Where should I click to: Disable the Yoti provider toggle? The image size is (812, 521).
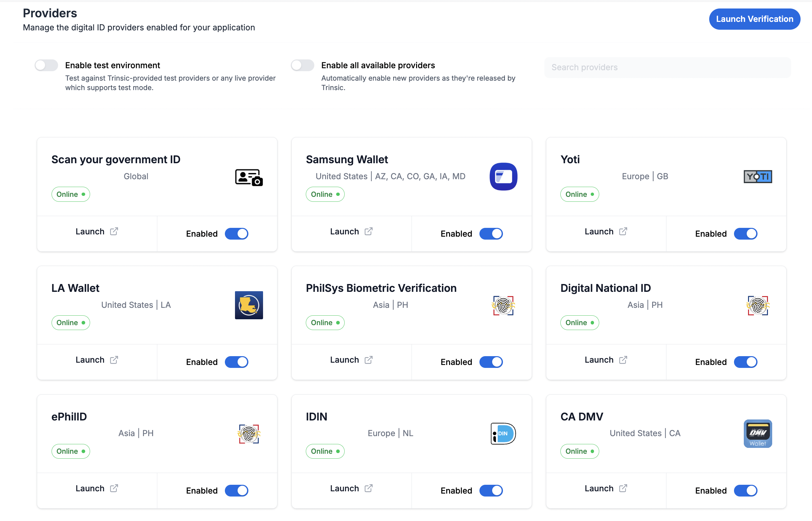tap(745, 233)
